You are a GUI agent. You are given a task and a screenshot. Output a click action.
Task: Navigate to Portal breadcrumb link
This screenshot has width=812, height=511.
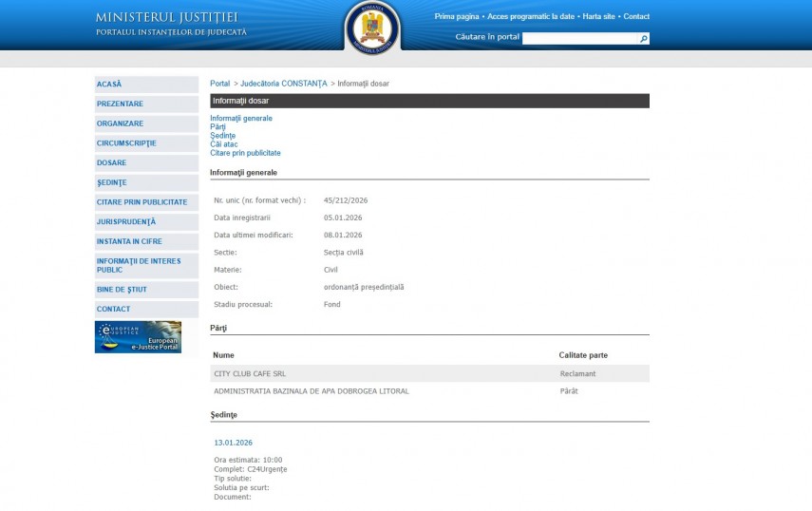[x=219, y=84]
